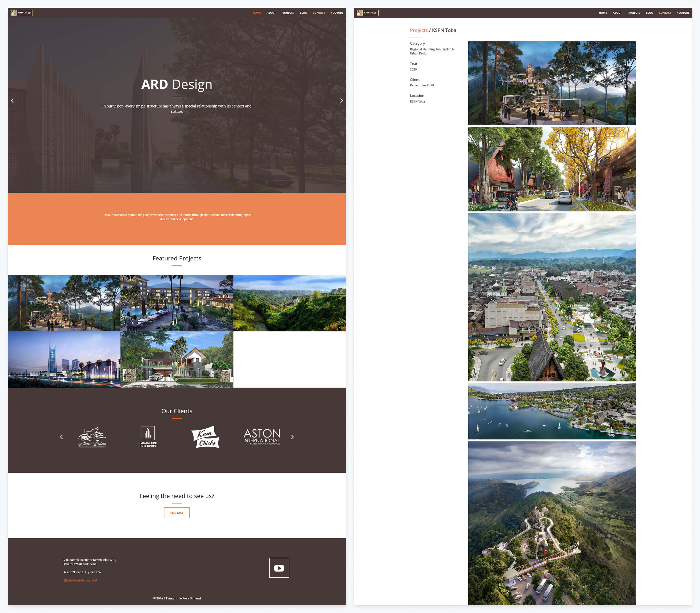Click the Paramount Enterprise client logo

coord(148,437)
